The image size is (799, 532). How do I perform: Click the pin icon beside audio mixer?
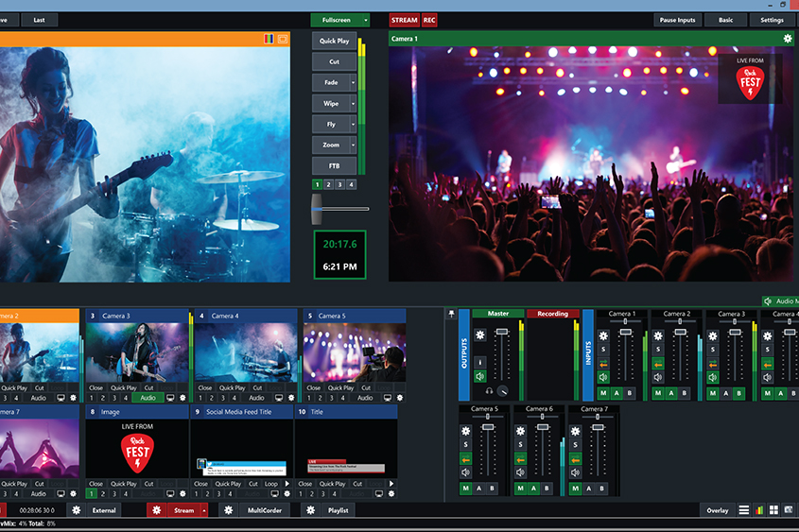click(x=452, y=314)
